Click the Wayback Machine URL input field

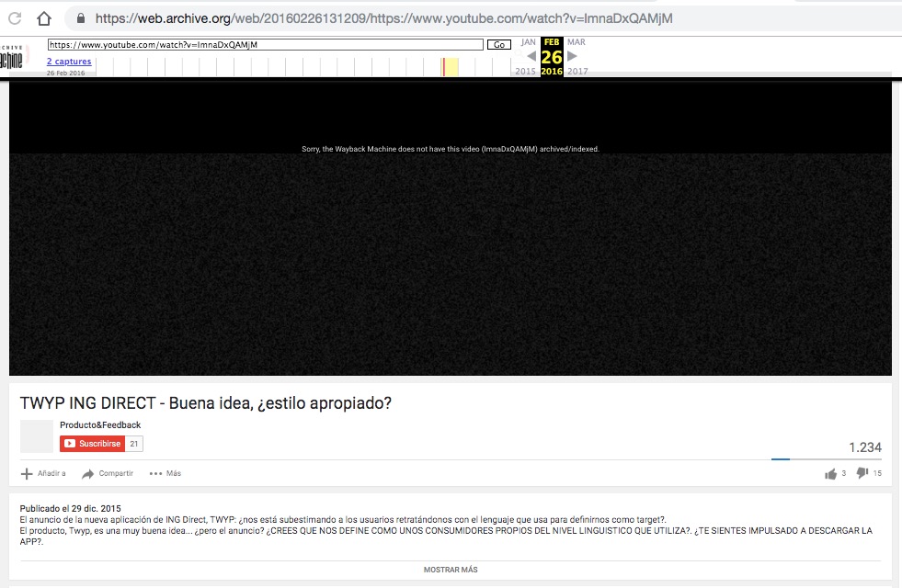(x=265, y=44)
